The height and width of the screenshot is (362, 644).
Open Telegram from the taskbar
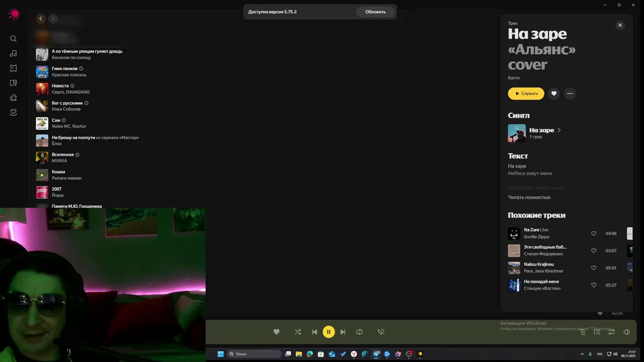coord(376,354)
